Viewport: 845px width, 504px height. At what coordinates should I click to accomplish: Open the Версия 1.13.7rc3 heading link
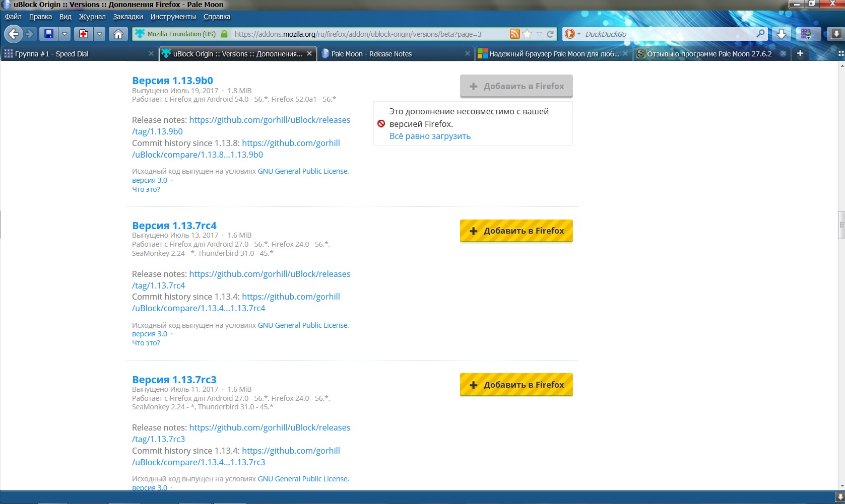[174, 380]
